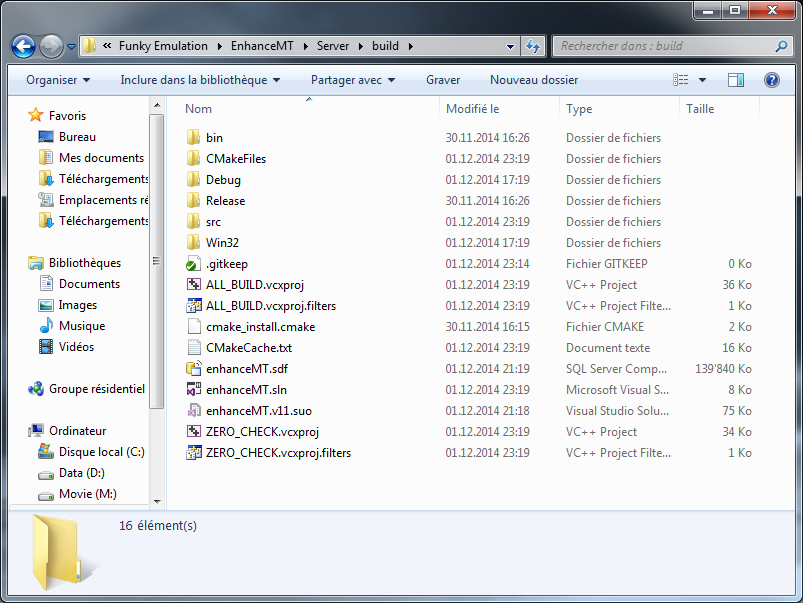Sort by the Modifié le column header

pos(473,109)
